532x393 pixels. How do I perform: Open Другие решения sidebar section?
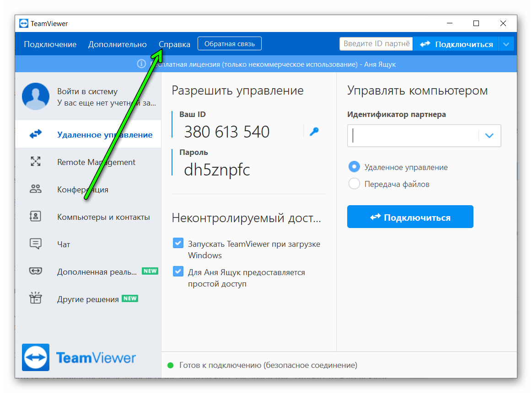coord(88,299)
